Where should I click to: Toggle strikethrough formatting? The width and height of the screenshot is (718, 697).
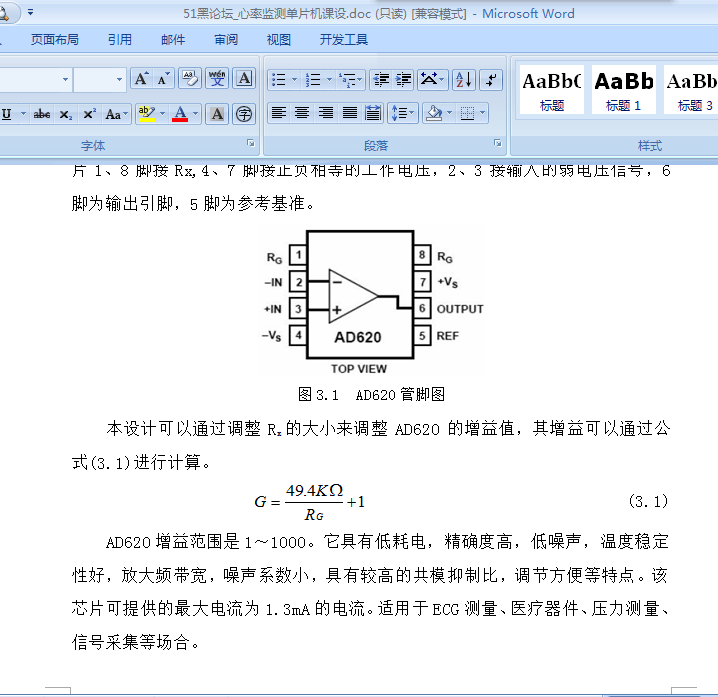pos(42,114)
